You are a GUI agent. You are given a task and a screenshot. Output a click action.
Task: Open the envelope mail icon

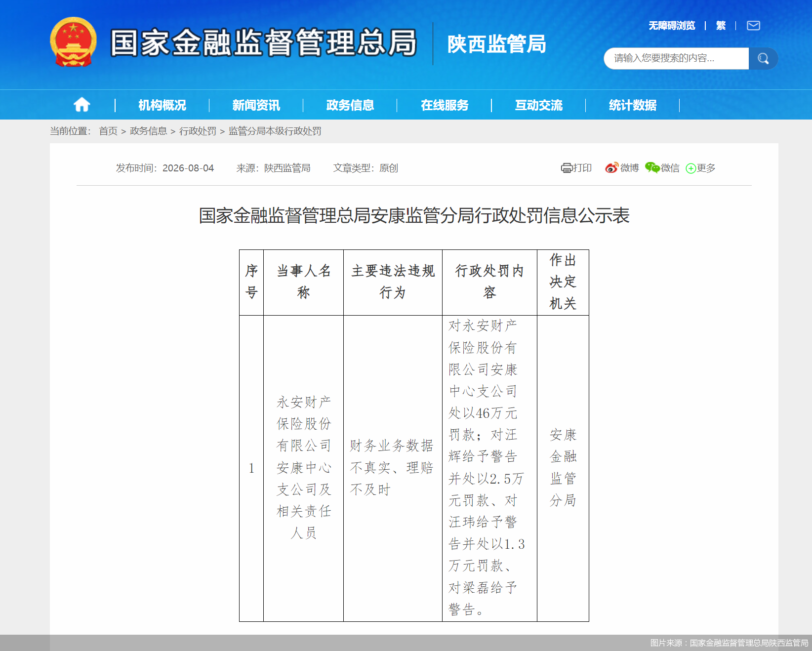[x=753, y=26]
